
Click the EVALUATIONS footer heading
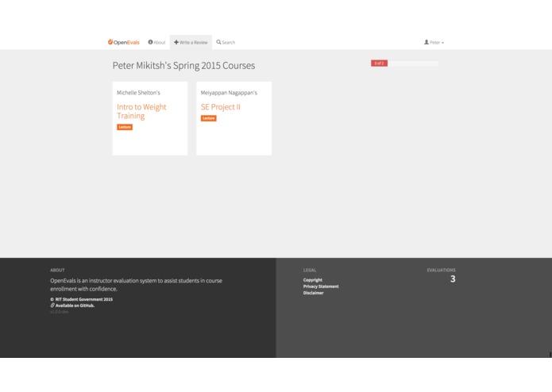[x=441, y=270]
